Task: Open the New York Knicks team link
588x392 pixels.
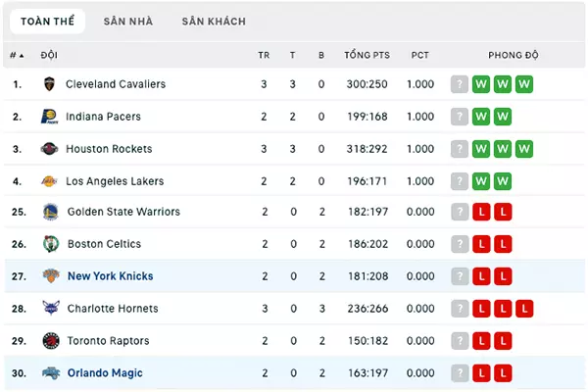Action: pyautogui.click(x=110, y=276)
